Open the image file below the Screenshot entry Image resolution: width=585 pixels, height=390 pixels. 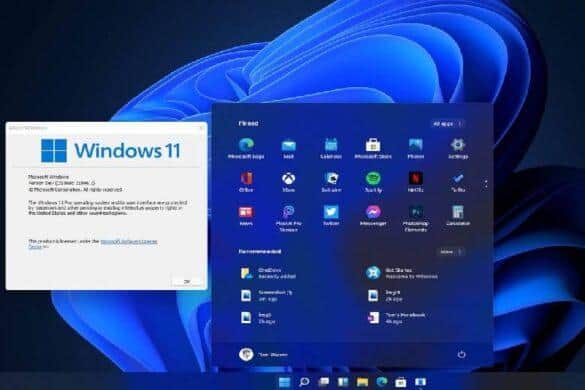258,318
